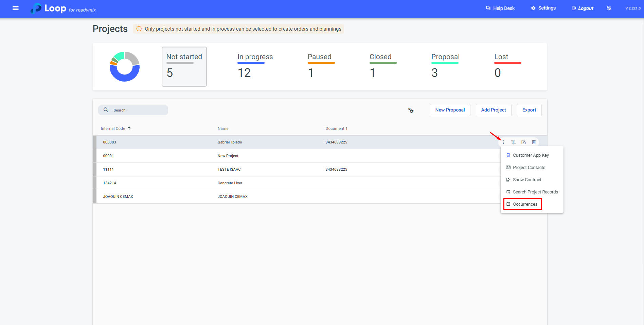Filter projects by In progress status

255,67
